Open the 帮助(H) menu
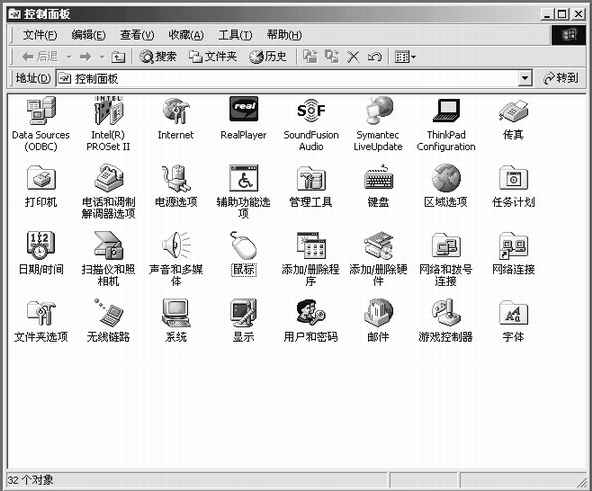Image resolution: width=592 pixels, height=491 pixels. pyautogui.click(x=284, y=35)
